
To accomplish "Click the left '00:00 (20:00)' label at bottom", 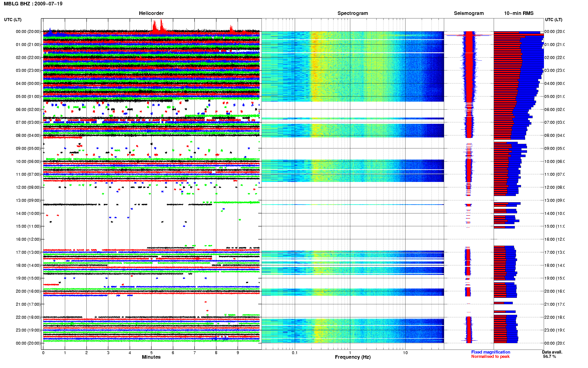I will tap(28, 343).
